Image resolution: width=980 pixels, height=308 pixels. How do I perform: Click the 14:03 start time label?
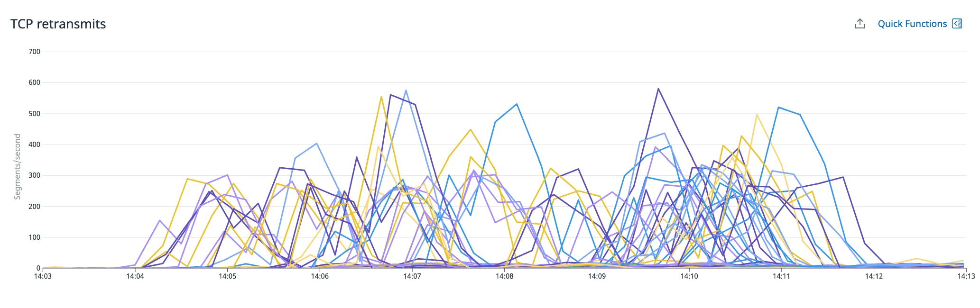click(43, 276)
